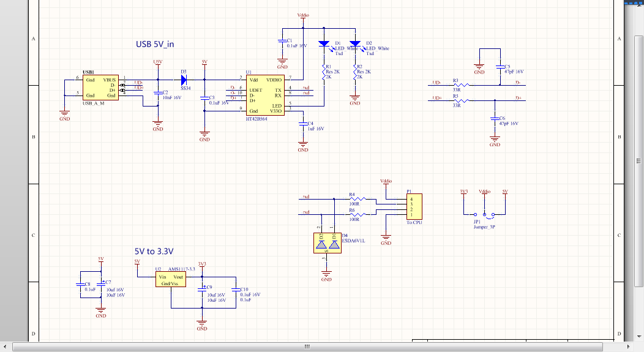Select capacitor C6 symbol
The height and width of the screenshot is (352, 644).
(x=495, y=119)
